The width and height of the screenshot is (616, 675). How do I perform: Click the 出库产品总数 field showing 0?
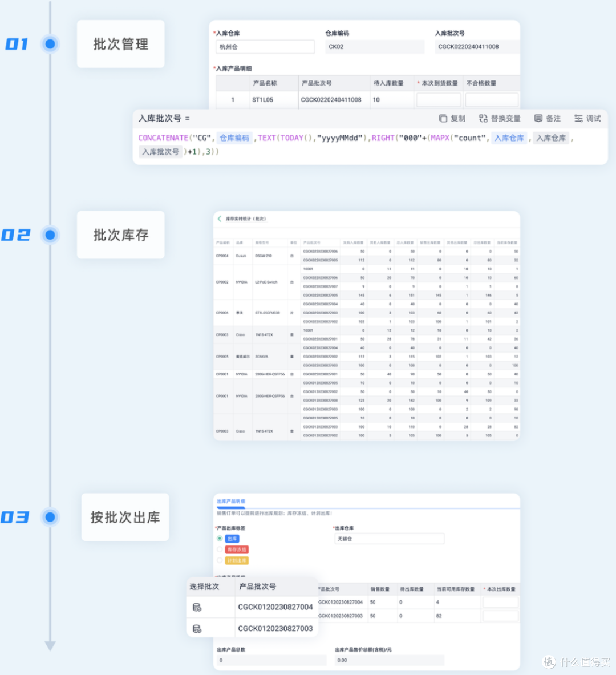coord(271,660)
